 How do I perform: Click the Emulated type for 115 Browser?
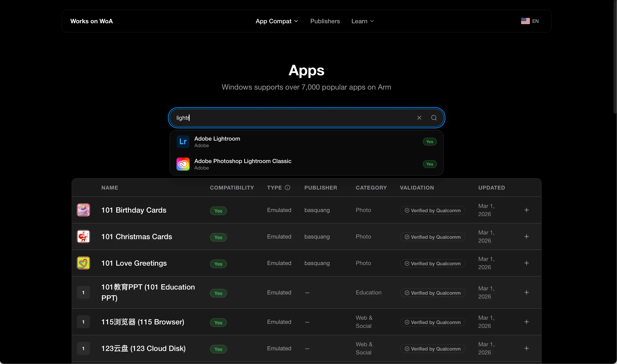coord(279,322)
